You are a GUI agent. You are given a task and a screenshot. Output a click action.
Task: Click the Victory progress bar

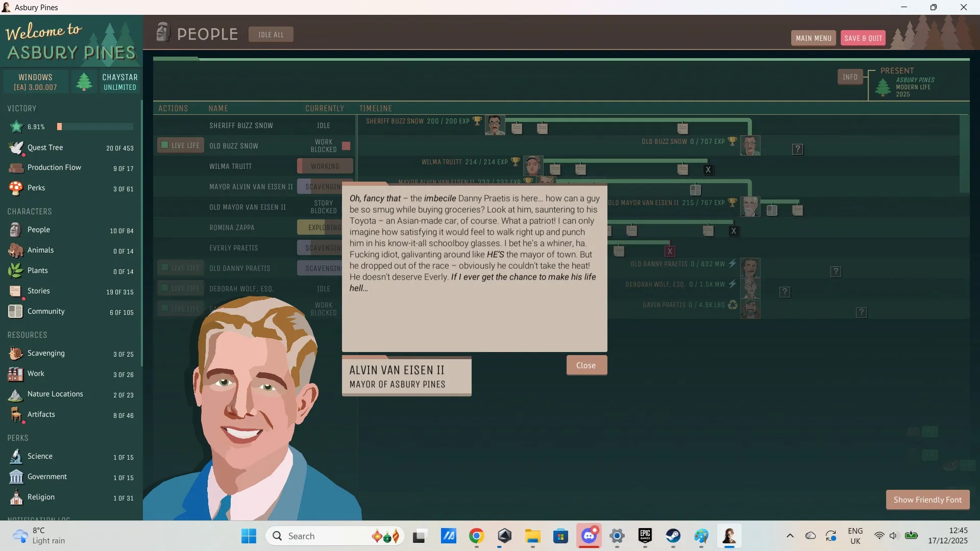point(95,127)
